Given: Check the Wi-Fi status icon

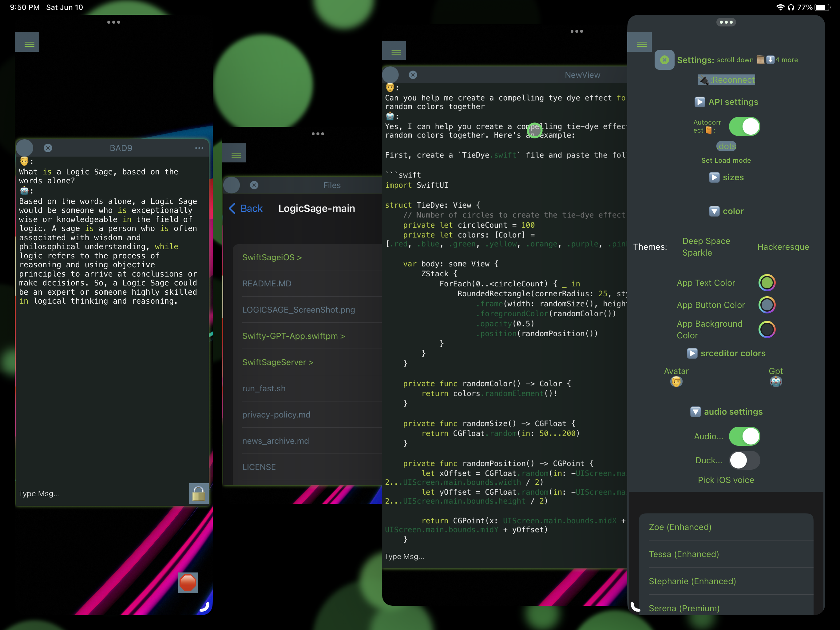Looking at the screenshot, I should [x=780, y=7].
